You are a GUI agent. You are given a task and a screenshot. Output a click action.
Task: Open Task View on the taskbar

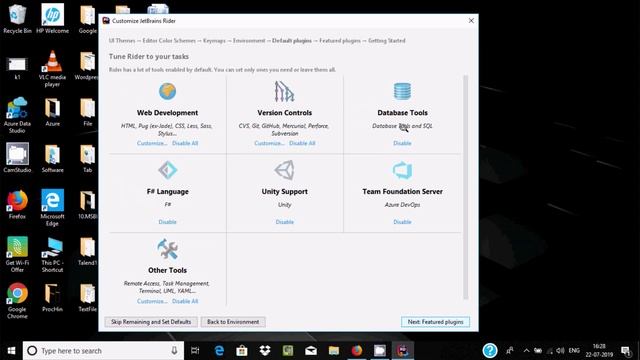[195, 351]
